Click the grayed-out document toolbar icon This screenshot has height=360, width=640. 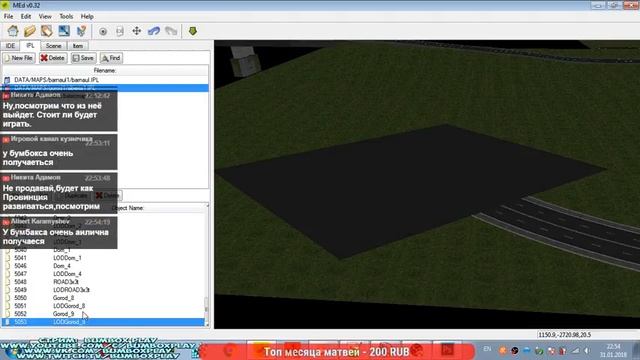120,31
